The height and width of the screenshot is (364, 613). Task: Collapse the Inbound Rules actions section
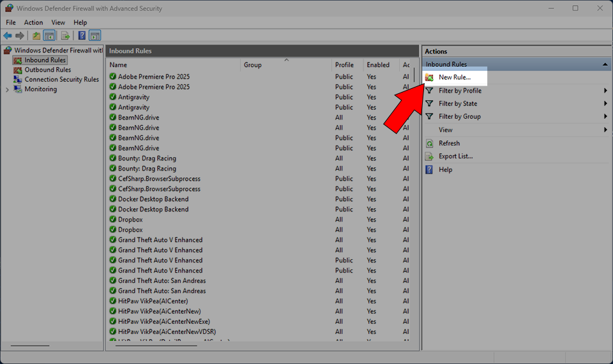click(x=605, y=64)
